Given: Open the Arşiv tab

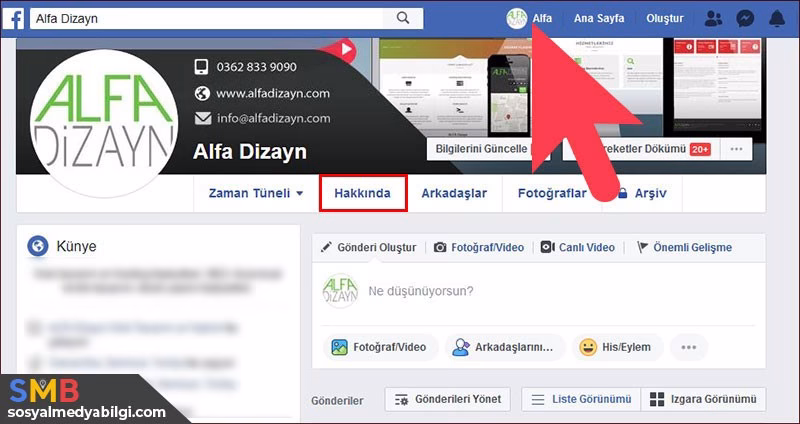Looking at the screenshot, I should tap(642, 193).
